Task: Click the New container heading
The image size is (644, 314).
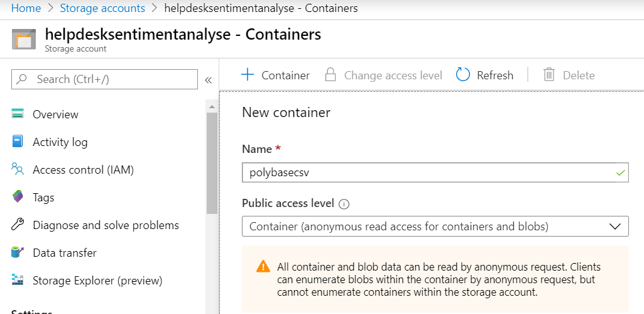Action: coord(287,113)
